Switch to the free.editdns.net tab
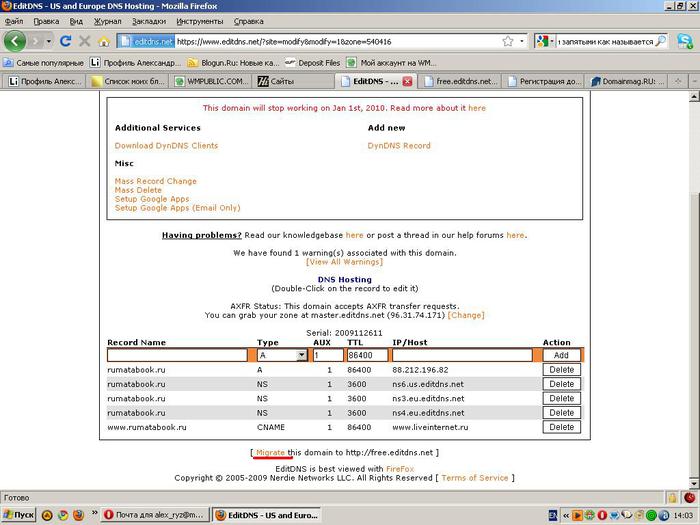The image size is (700, 525). [x=461, y=81]
